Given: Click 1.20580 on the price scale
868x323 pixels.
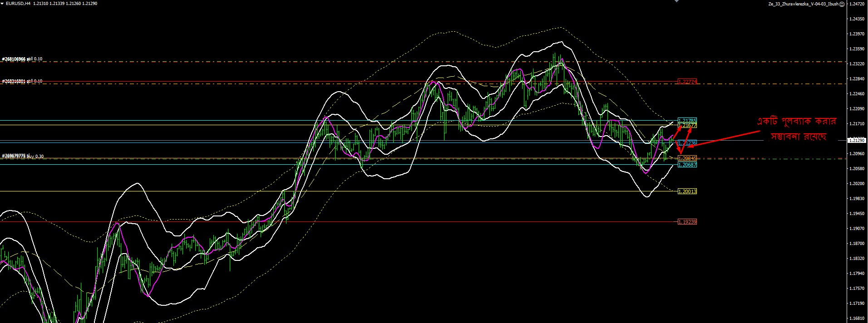Looking at the screenshot, I should tap(857, 169).
